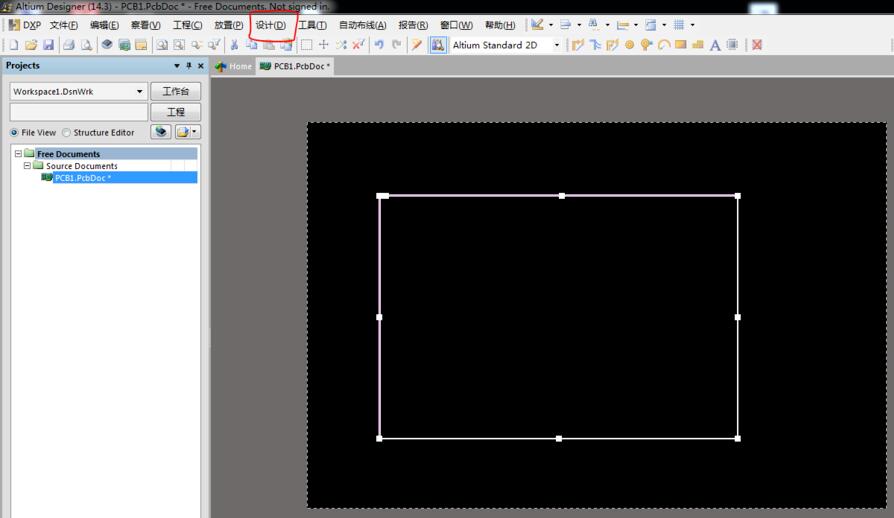The height and width of the screenshot is (518, 894).
Task: Open the Workspace1.DsnWrk dropdown
Action: [x=139, y=91]
